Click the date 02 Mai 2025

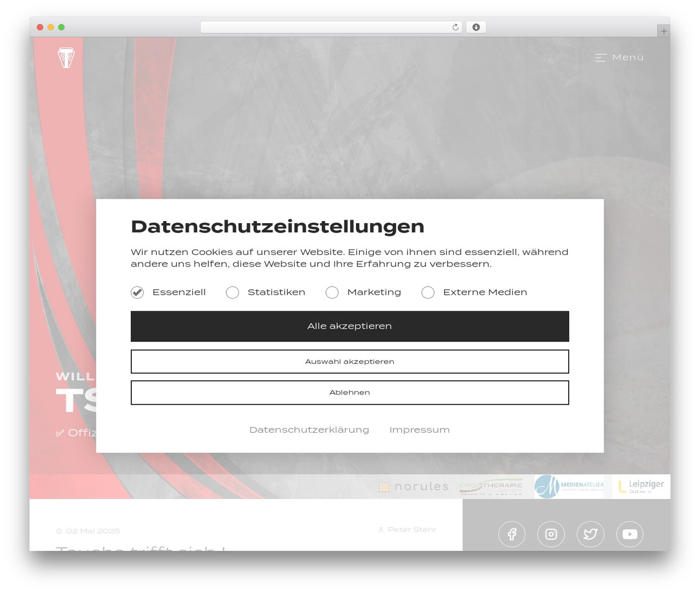click(93, 531)
